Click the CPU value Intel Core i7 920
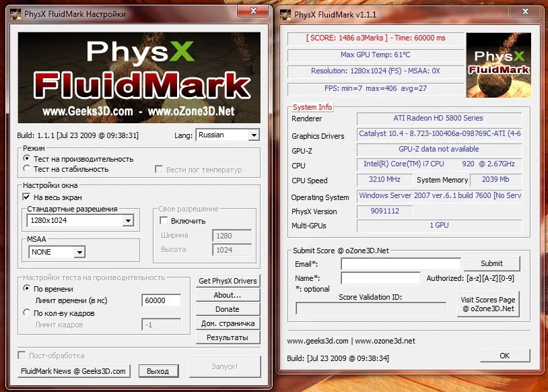548x392 pixels. coord(439,164)
